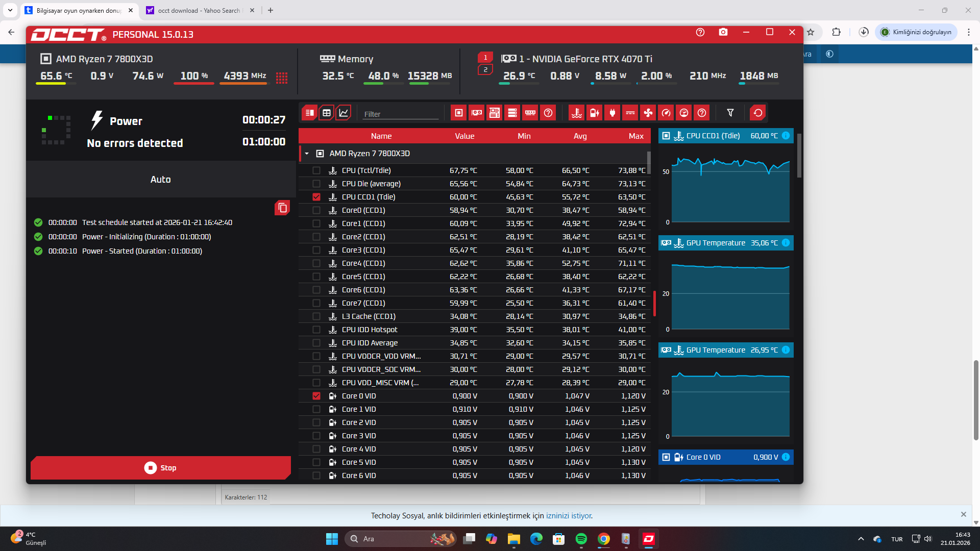This screenshot has width=980, height=551.
Task: Check the Core 3 VID checkbox
Action: tap(316, 436)
